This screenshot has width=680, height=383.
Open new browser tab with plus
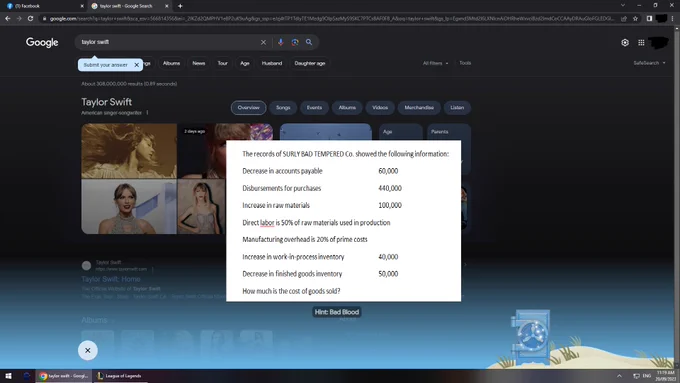pyautogui.click(x=180, y=6)
